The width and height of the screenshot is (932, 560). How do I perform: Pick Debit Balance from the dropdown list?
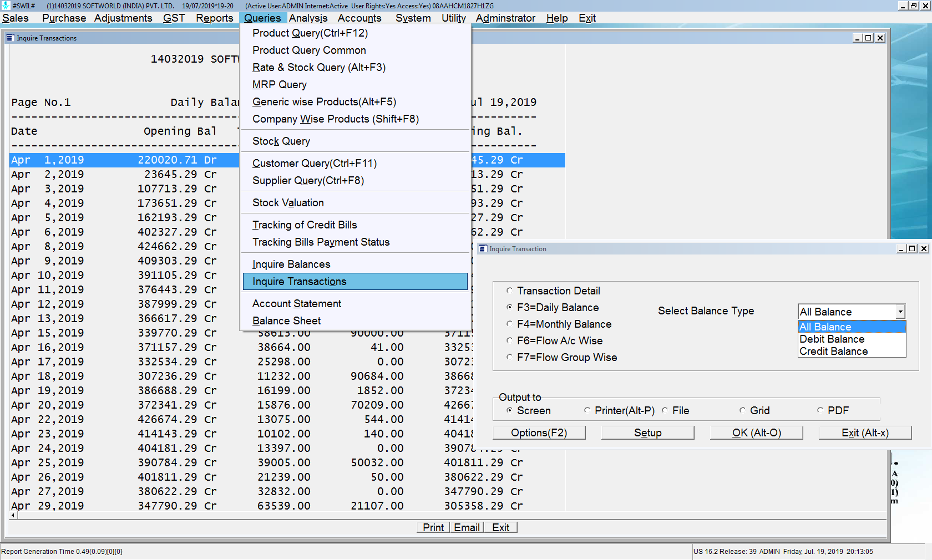[852, 339]
